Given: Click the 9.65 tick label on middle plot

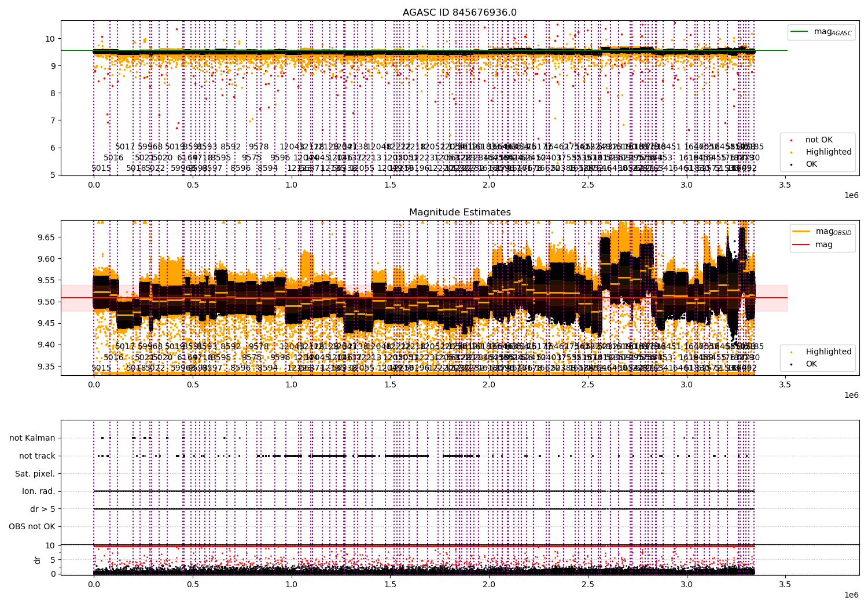Looking at the screenshot, I should pos(45,237).
